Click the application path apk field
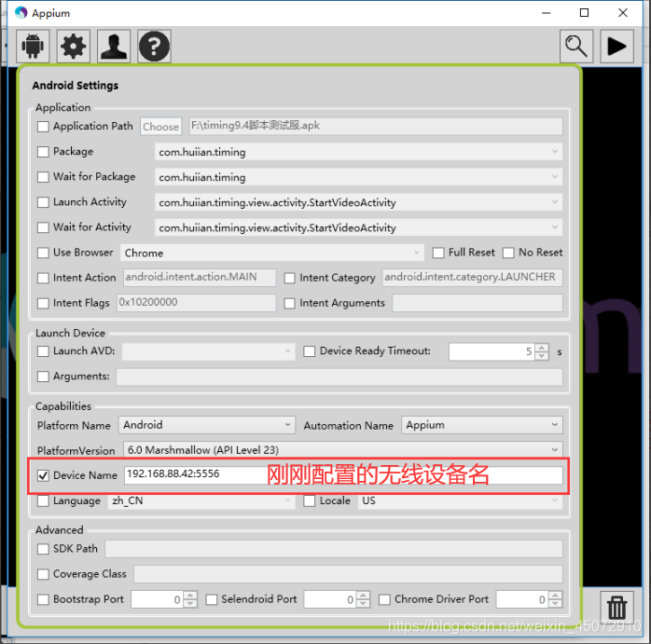 [376, 126]
